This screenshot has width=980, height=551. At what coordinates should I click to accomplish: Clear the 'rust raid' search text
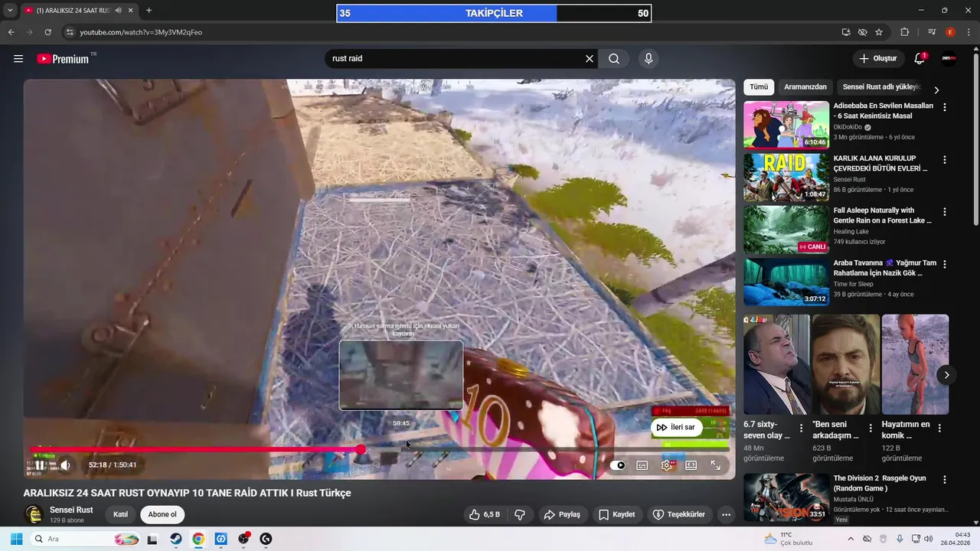[x=590, y=59]
